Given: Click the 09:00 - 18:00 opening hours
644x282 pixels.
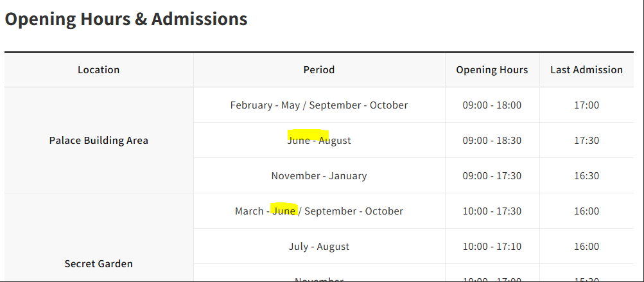Looking at the screenshot, I should [492, 105].
